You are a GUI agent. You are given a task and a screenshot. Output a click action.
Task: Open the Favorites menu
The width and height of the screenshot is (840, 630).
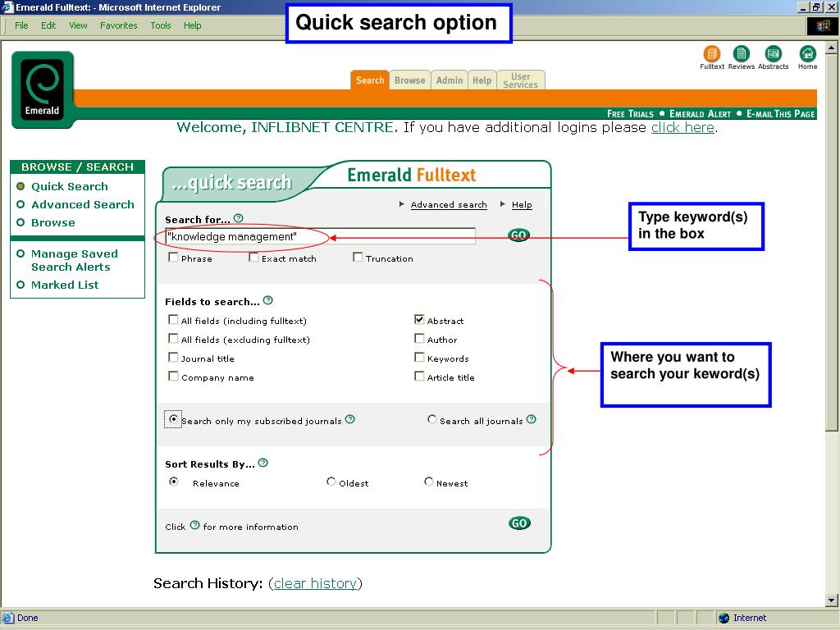pos(118,25)
